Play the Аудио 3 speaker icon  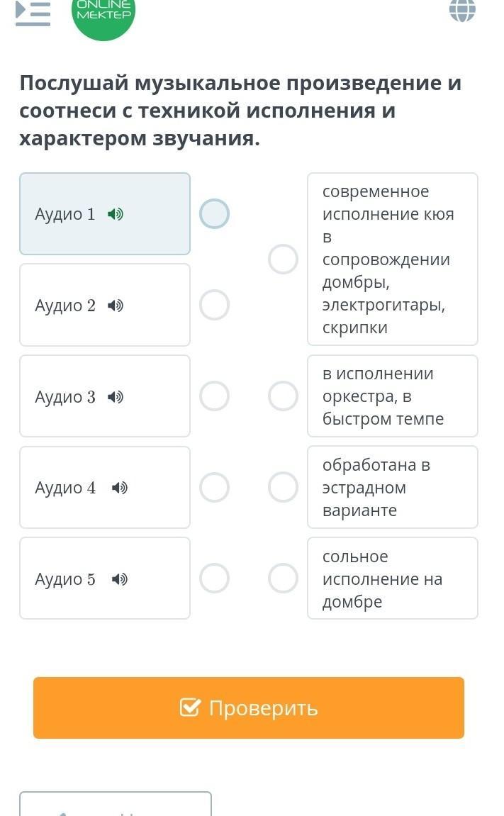coord(115,397)
